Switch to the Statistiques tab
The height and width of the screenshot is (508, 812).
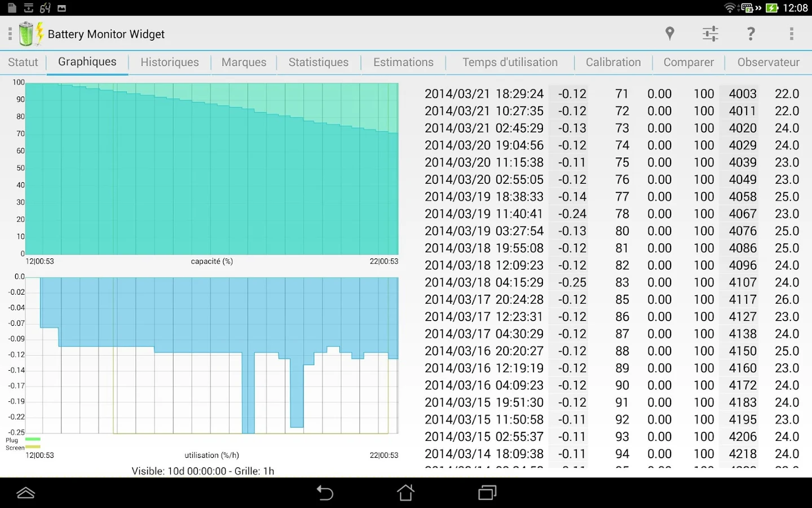click(318, 62)
